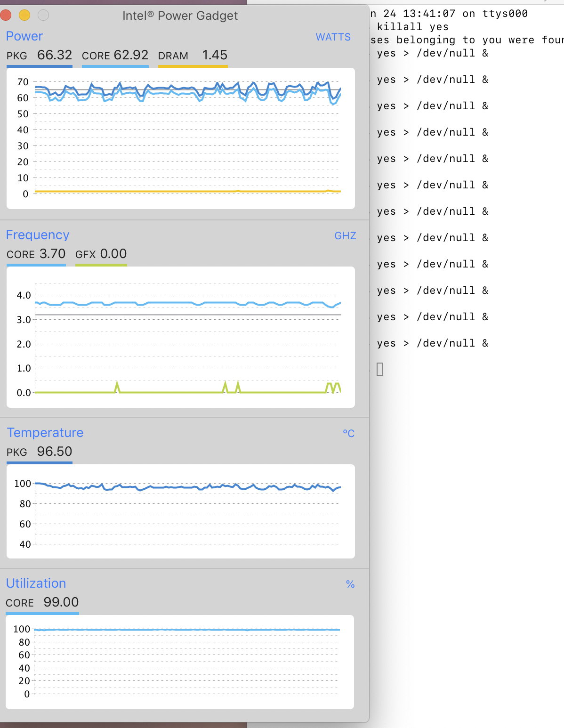Click the GFX value 0.00
564x728 pixels.
[x=113, y=254]
